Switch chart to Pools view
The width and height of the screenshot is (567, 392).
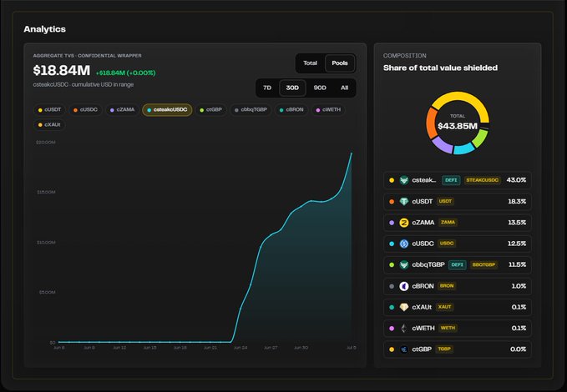(x=340, y=63)
